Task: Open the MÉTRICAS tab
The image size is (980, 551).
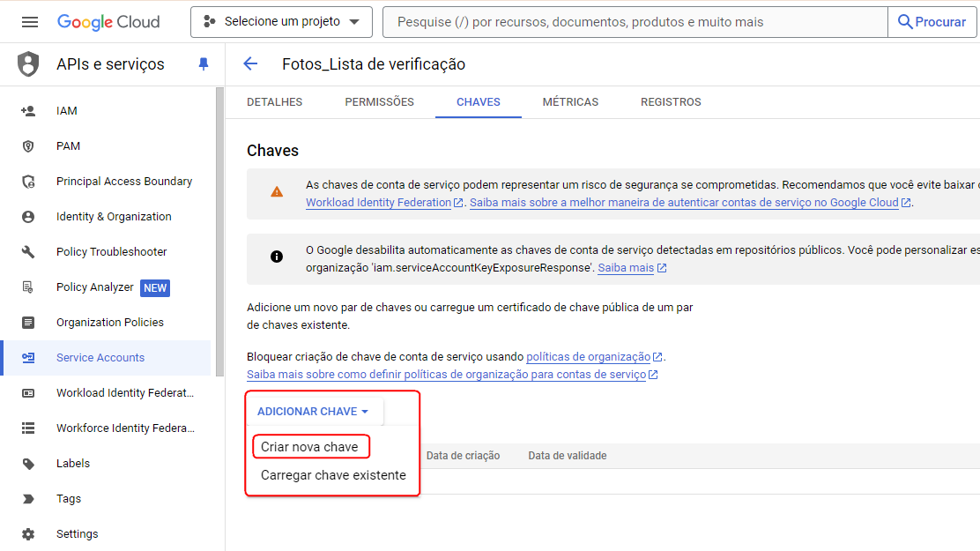Action: (570, 102)
